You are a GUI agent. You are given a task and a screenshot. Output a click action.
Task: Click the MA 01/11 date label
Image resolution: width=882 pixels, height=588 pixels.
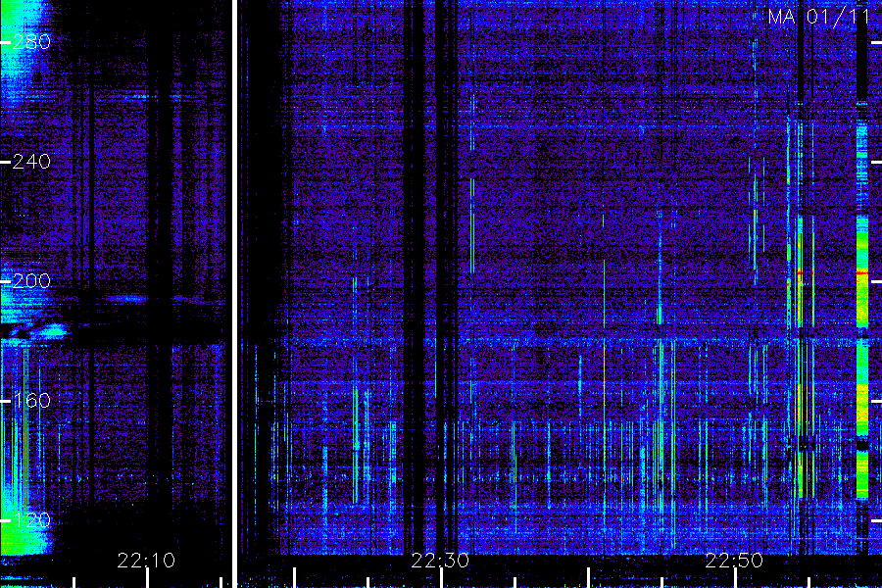coord(819,17)
